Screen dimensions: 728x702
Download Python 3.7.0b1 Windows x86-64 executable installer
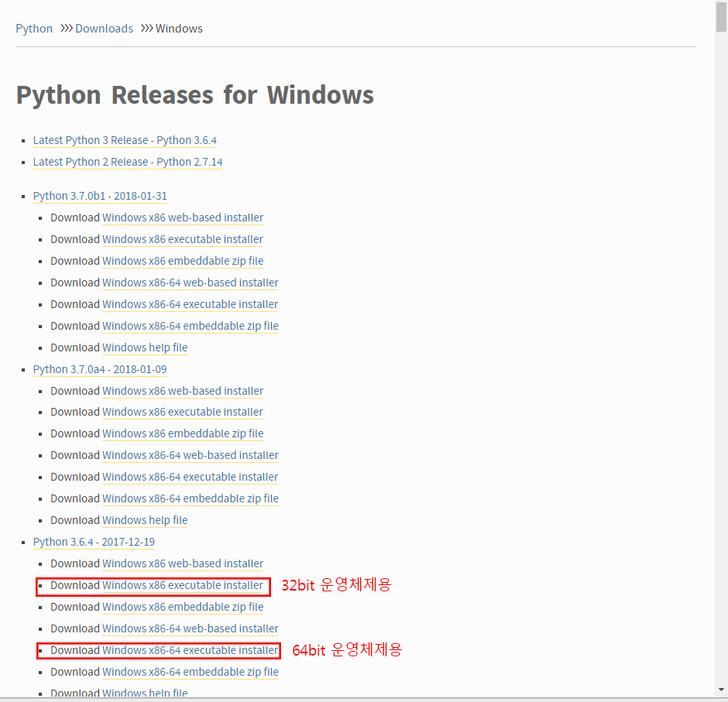click(190, 304)
